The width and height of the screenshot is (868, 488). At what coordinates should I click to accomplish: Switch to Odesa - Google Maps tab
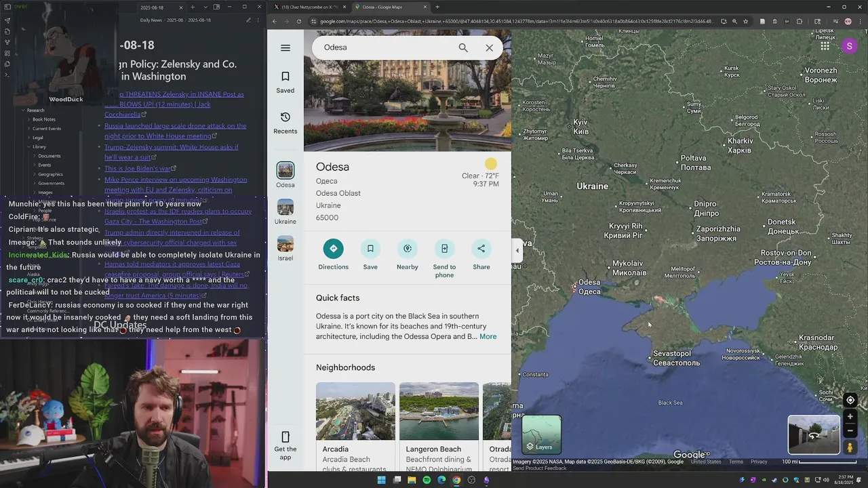(x=391, y=7)
